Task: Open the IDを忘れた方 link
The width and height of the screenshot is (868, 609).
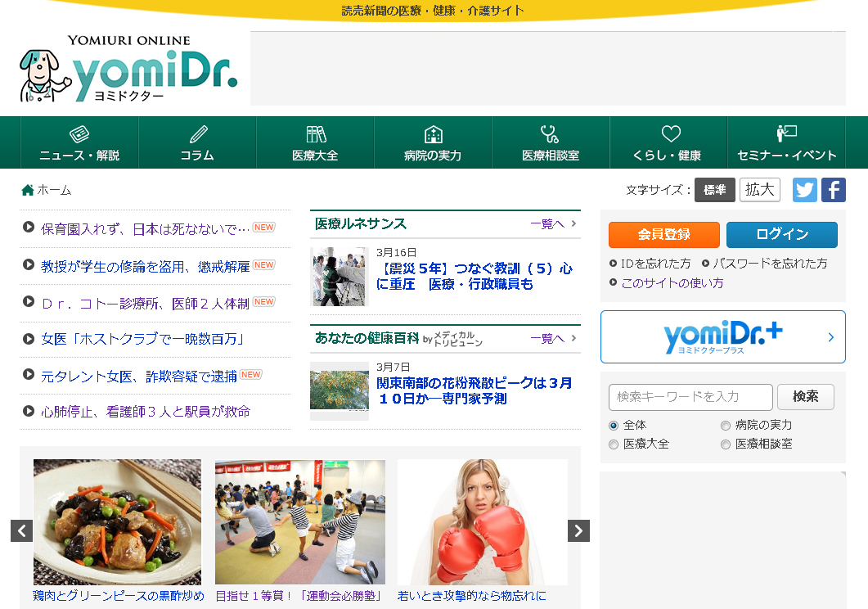Action: click(x=655, y=264)
